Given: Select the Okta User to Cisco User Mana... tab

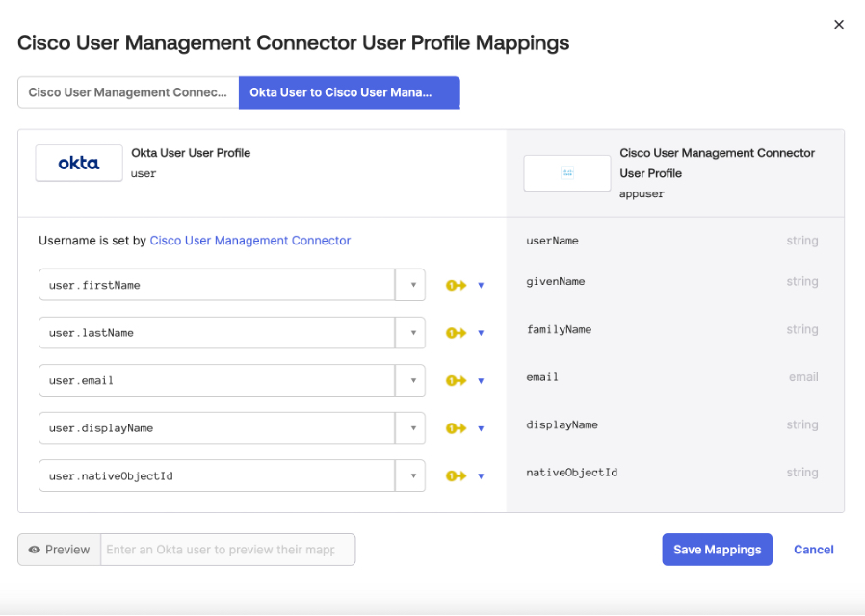Looking at the screenshot, I should tap(350, 92).
